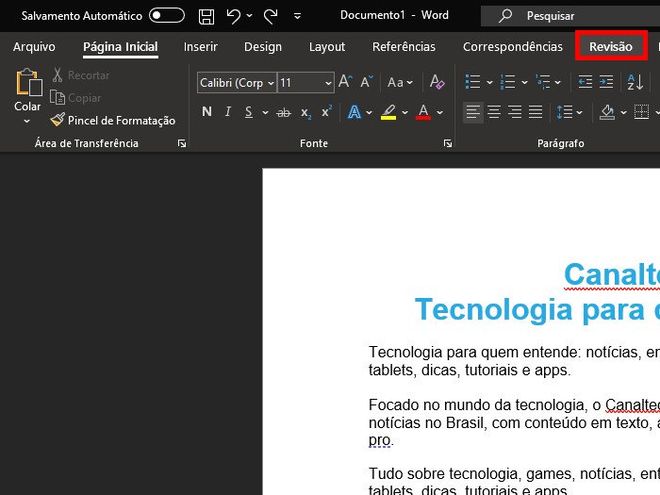Viewport: 660px width, 495px height.
Task: Open the Referências tab
Action: coord(404,46)
